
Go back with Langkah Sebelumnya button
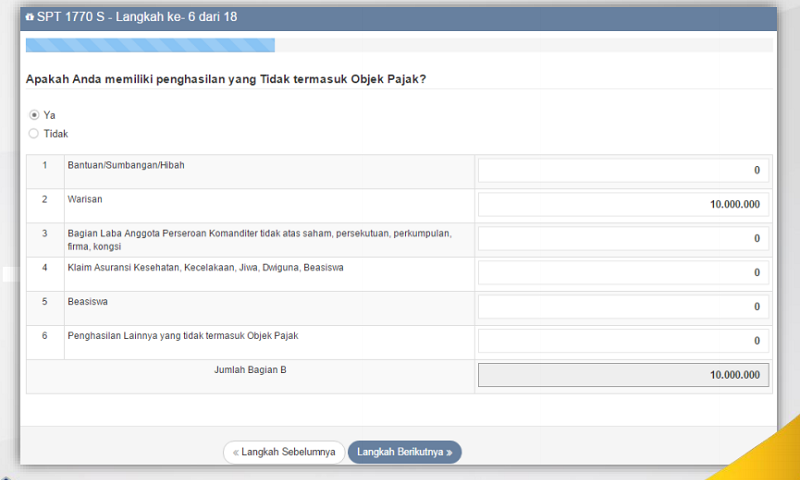[284, 452]
